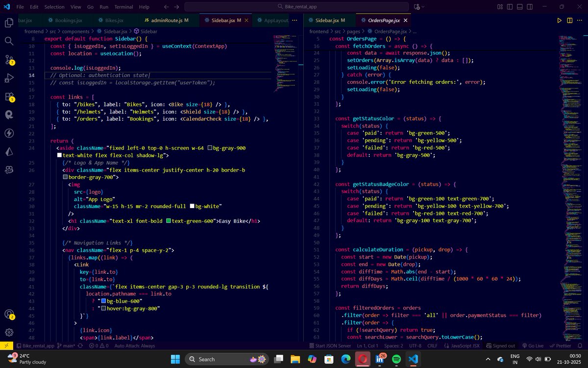Open the Selection menu

tap(54, 7)
